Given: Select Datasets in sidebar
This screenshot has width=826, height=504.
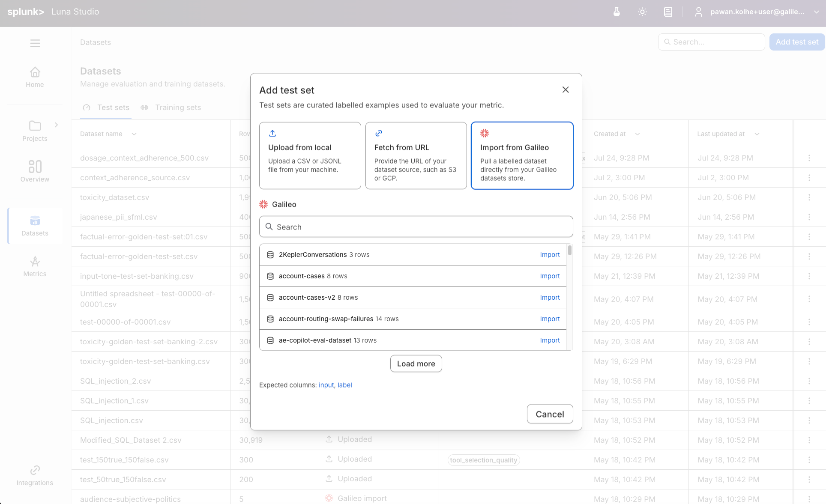Looking at the screenshot, I should pos(35,226).
